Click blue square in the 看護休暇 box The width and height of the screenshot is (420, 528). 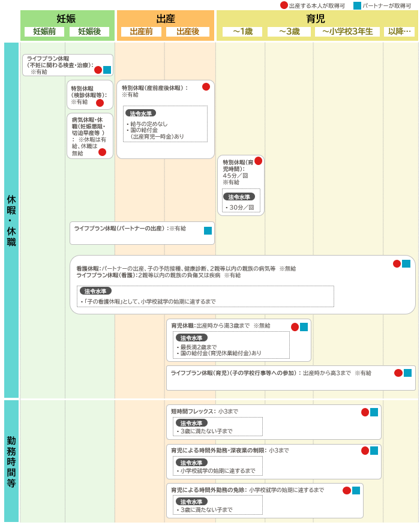tap(406, 263)
